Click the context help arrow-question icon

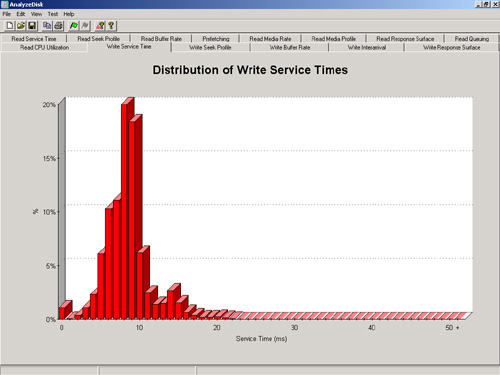tap(100, 26)
